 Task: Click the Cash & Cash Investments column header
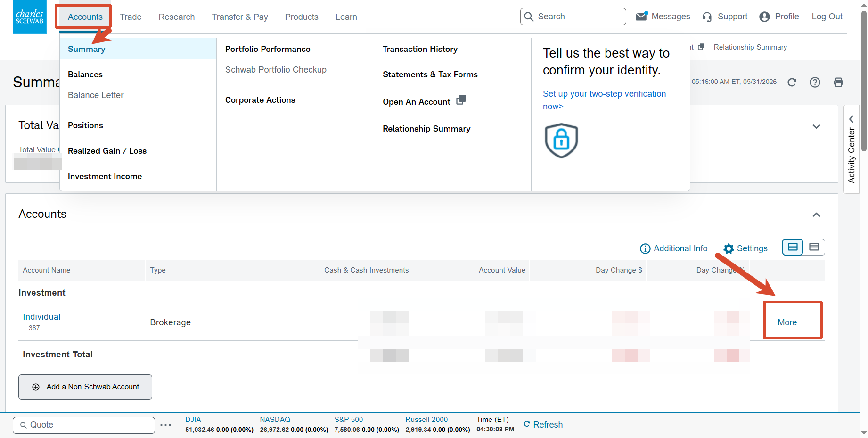pyautogui.click(x=367, y=270)
